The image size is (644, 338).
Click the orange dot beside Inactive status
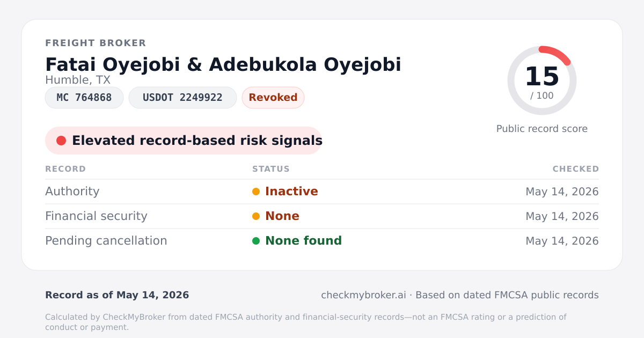(x=256, y=192)
